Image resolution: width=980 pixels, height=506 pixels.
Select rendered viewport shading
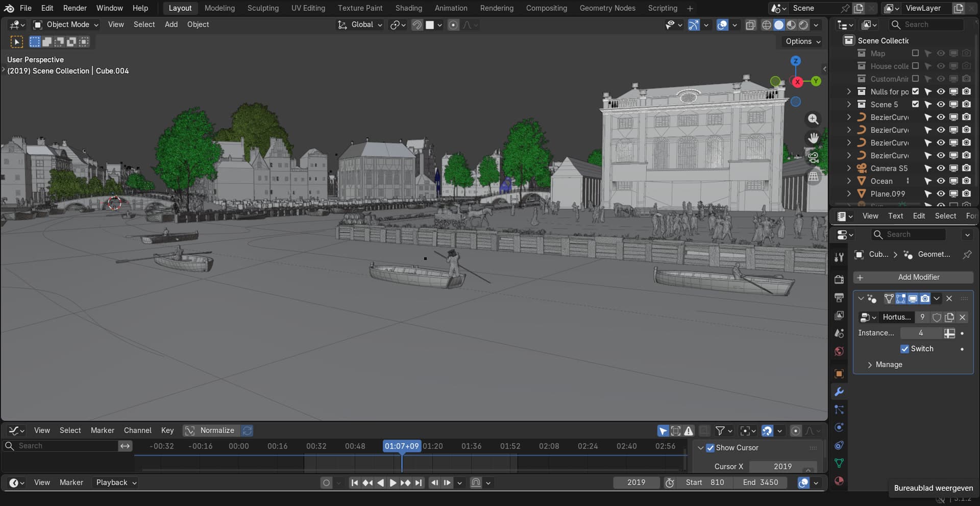(803, 25)
